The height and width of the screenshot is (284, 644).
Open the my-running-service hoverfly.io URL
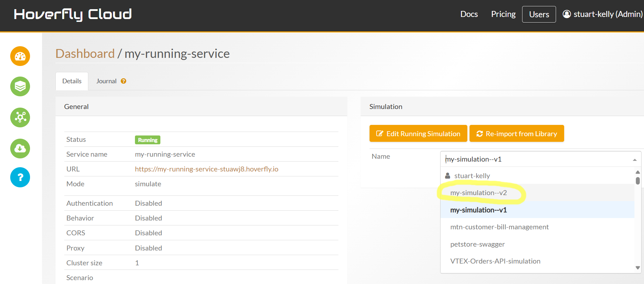click(206, 169)
